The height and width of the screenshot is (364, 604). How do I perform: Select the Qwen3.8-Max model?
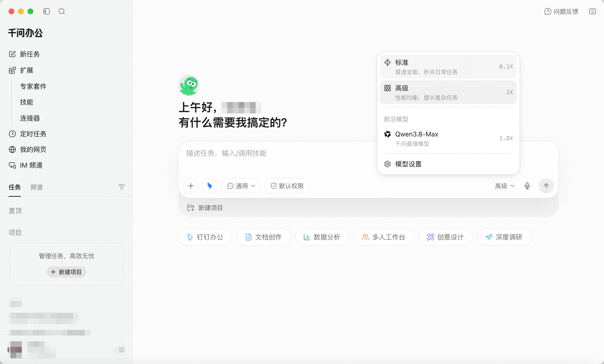[x=448, y=138]
